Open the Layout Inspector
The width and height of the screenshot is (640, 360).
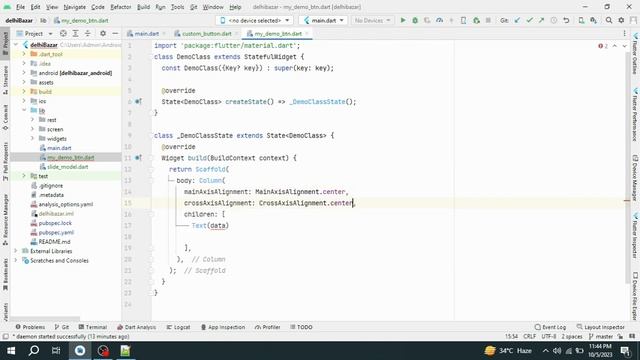[x=600, y=327]
